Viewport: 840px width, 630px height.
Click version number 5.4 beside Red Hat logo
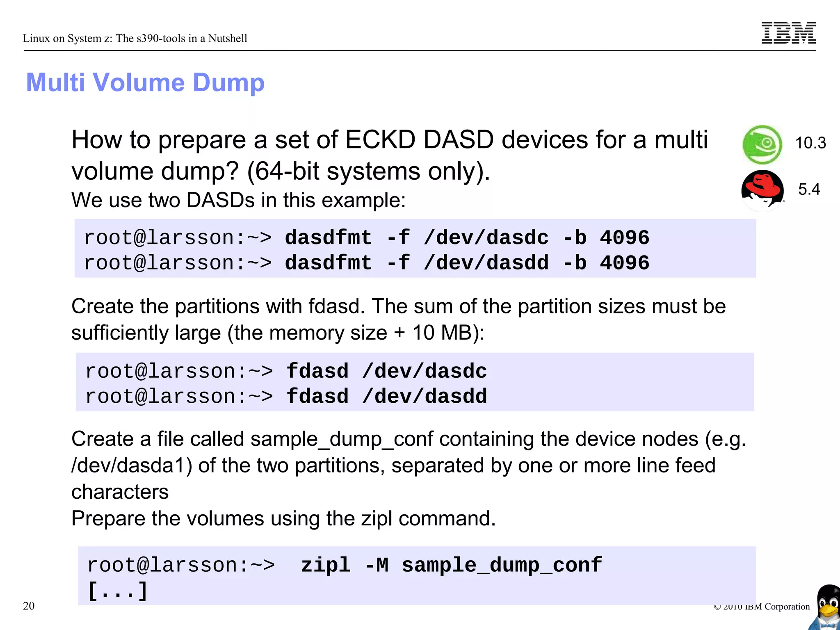coord(809,189)
